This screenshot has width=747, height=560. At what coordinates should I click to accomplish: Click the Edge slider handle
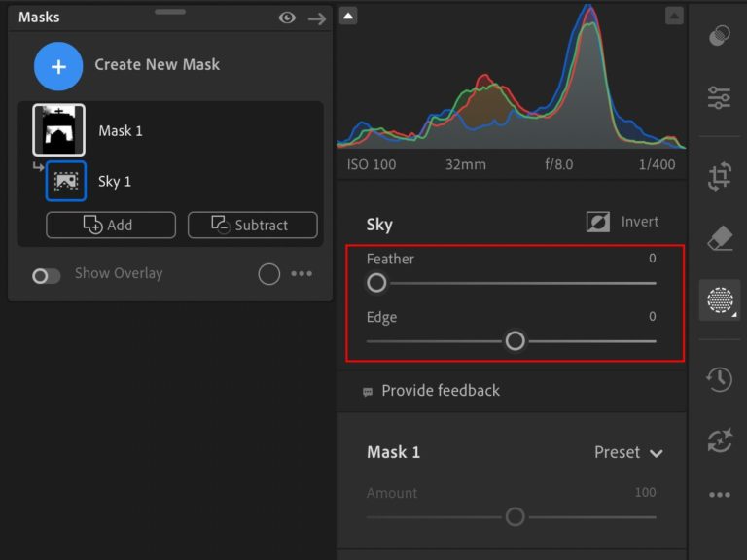515,341
